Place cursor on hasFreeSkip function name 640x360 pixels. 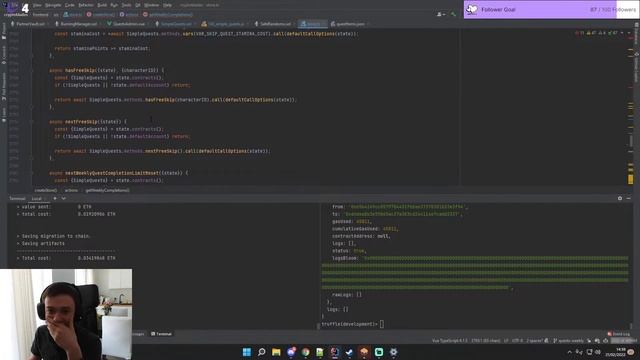tap(80, 70)
